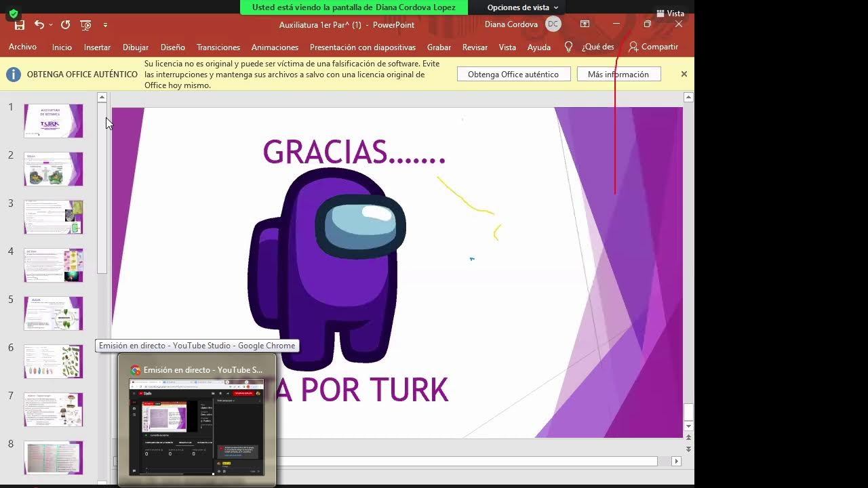Click the green Zoom security shield icon
The image size is (868, 488).
click(13, 13)
